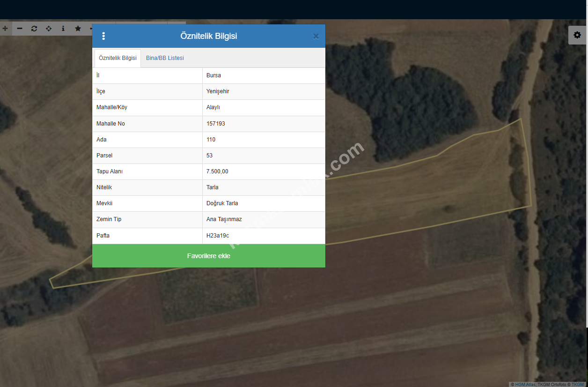Click the info 'i' toolbar icon
Image resolution: width=588 pixels, height=387 pixels.
(63, 29)
